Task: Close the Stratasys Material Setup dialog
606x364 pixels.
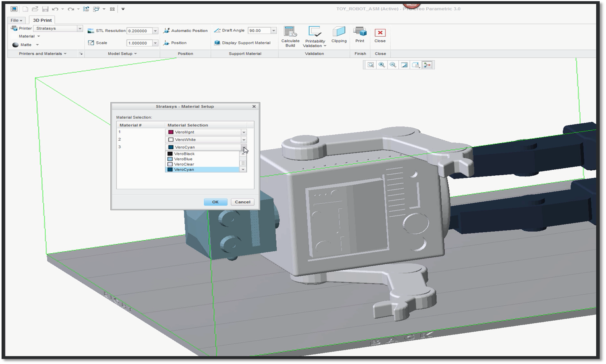Action: click(254, 106)
